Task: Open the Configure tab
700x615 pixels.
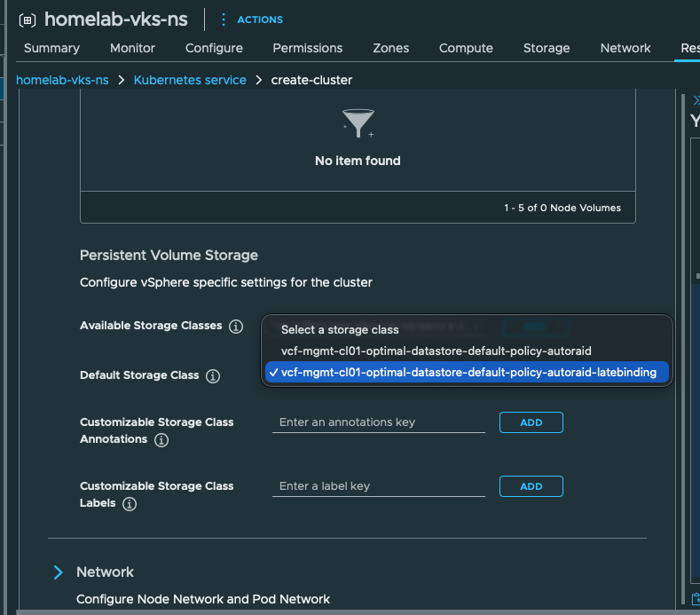Action: coord(214,48)
